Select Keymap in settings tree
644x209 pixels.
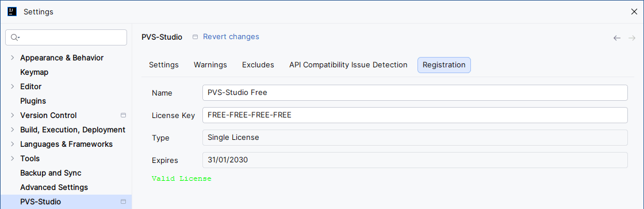(x=34, y=72)
